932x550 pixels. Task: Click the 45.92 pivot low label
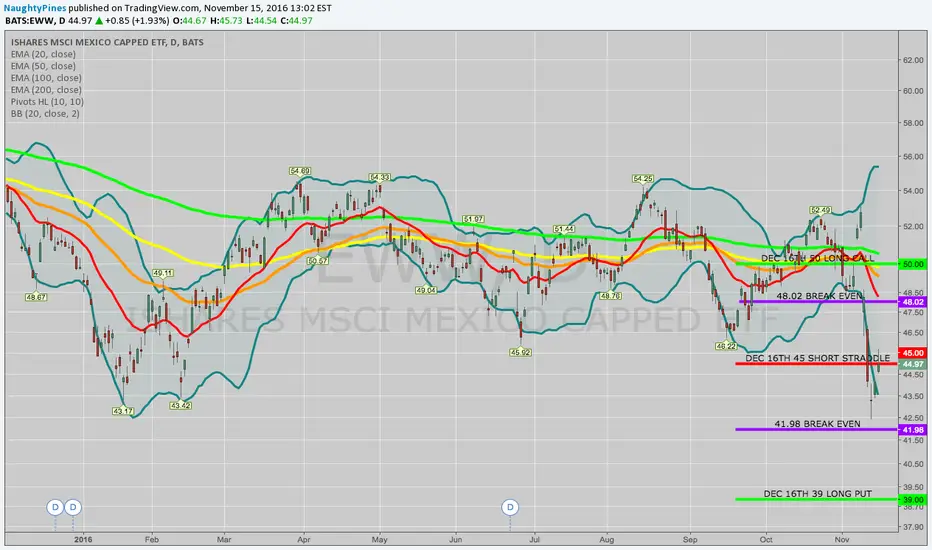[x=520, y=352]
